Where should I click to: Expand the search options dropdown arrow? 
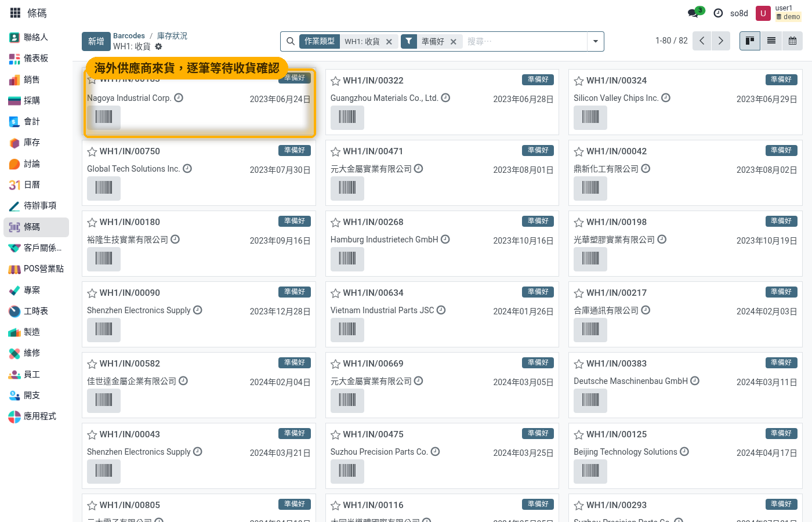click(x=595, y=41)
